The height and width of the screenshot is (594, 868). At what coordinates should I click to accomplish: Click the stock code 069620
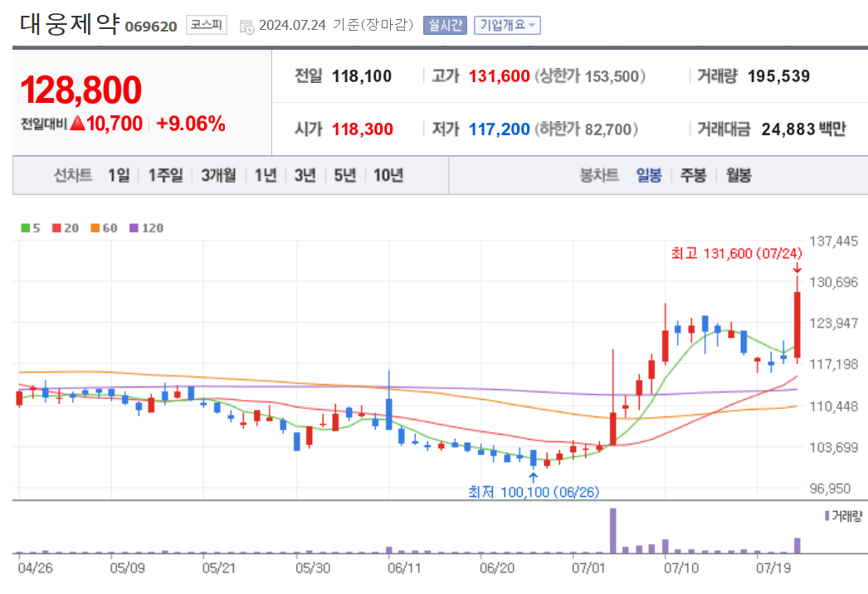(x=151, y=27)
